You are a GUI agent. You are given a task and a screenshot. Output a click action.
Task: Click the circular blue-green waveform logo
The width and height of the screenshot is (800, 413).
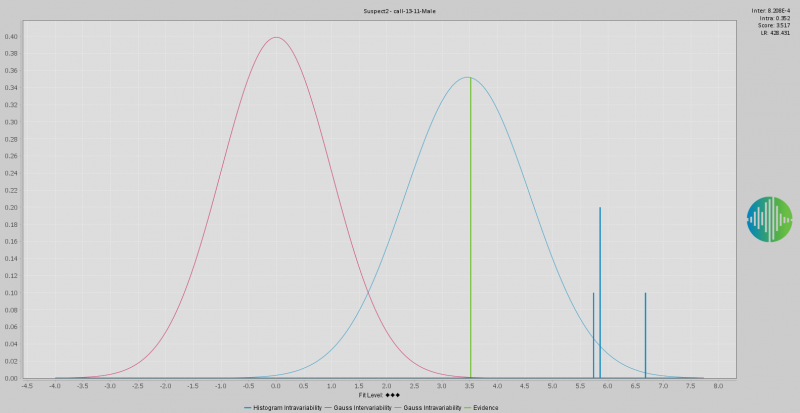pyautogui.click(x=769, y=219)
